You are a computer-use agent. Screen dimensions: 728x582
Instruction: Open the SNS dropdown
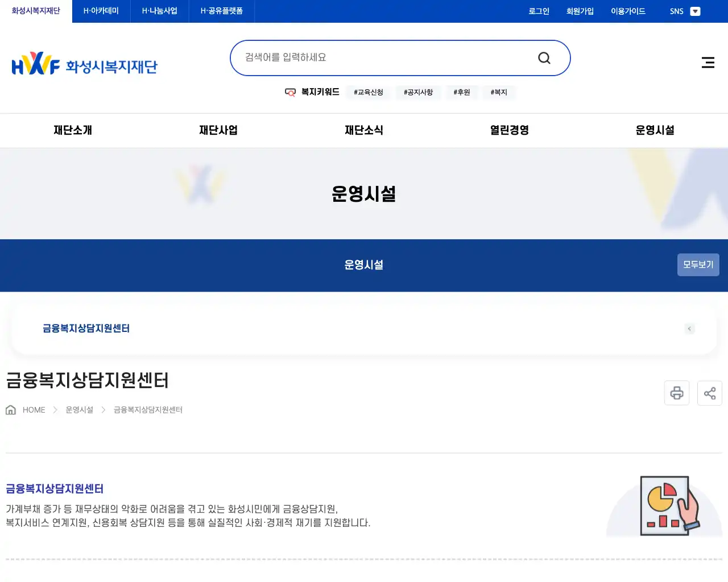point(695,11)
